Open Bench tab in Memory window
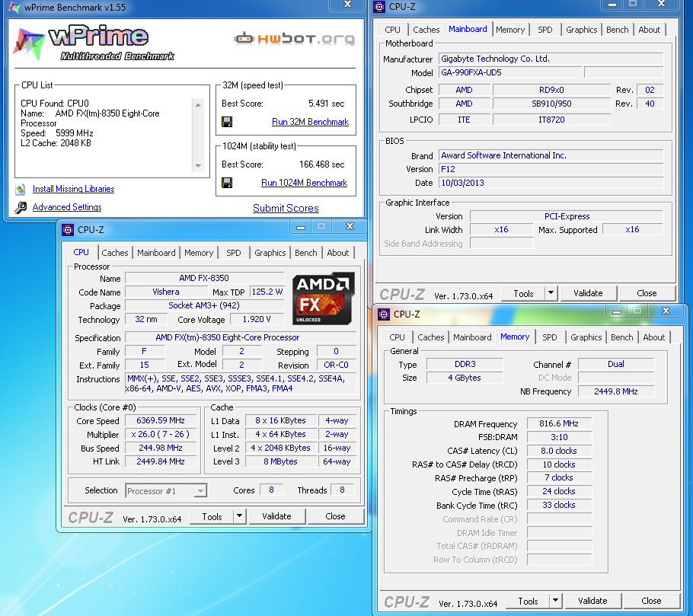This screenshot has width=693, height=616. [622, 337]
